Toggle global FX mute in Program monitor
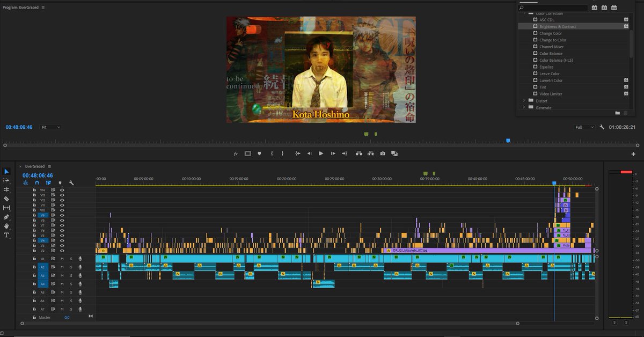 [236, 153]
